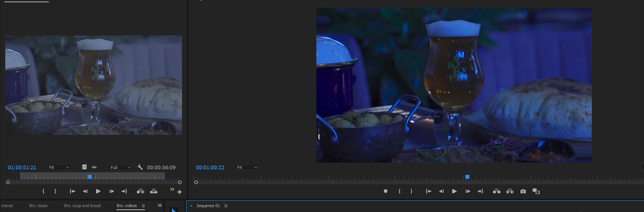This screenshot has width=644, height=212.
Task: Click the Lift button in Program monitor
Action: (497, 191)
